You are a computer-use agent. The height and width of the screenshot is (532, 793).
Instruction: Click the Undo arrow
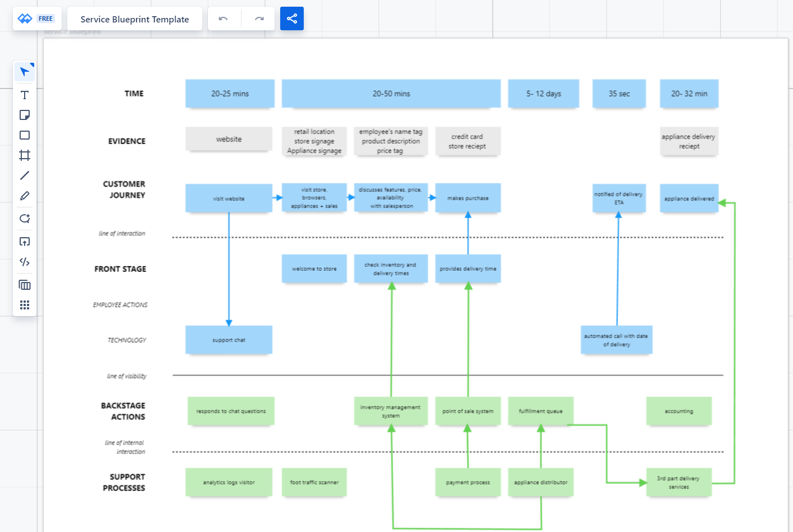coord(224,18)
